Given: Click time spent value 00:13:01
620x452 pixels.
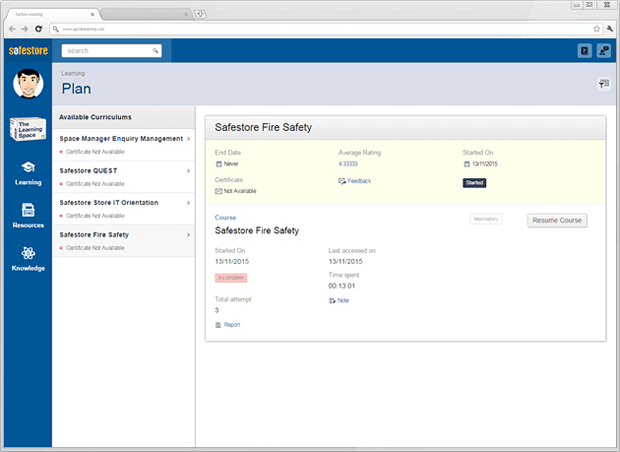Looking at the screenshot, I should click(x=342, y=286).
